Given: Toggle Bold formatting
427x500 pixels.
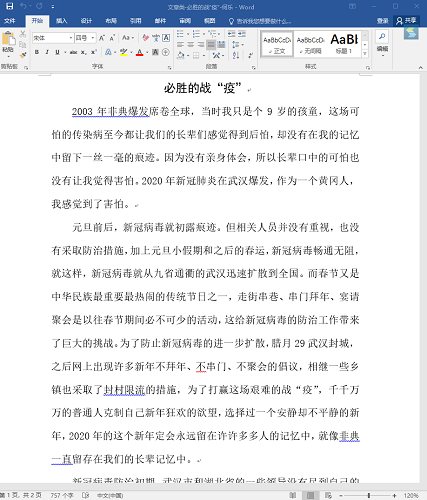Looking at the screenshot, I should point(37,52).
